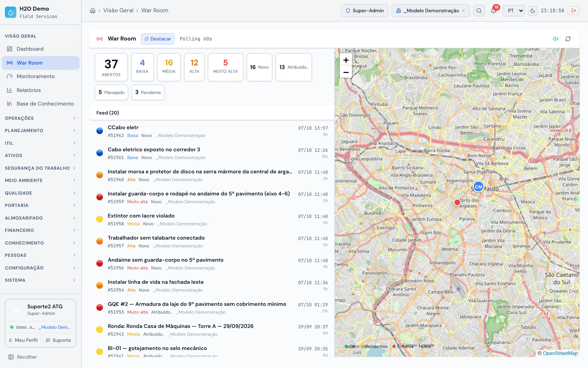Open the search magnifier icon
This screenshot has height=368, width=588.
click(x=479, y=11)
